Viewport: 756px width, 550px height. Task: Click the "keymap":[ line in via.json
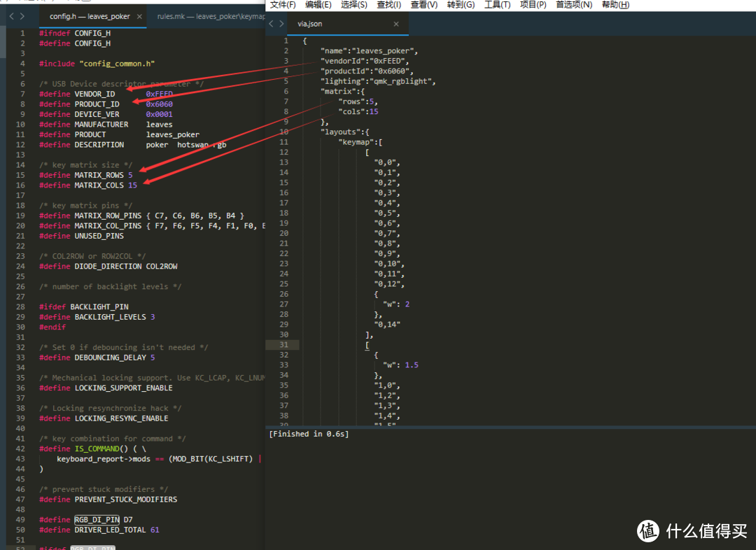point(360,142)
